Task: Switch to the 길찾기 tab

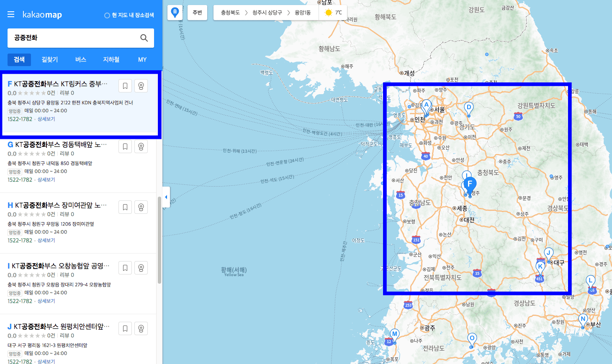Action: [x=50, y=59]
